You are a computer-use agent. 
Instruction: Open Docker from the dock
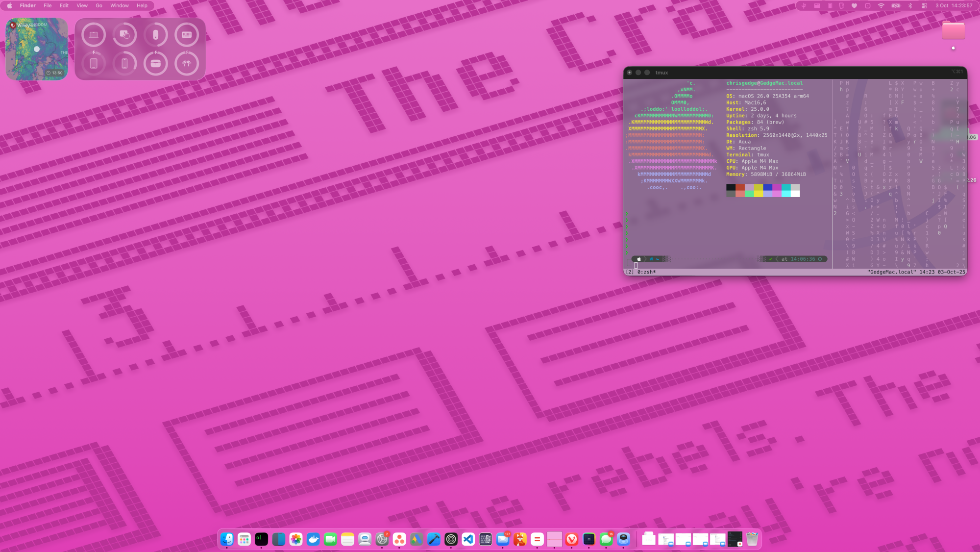point(313,540)
